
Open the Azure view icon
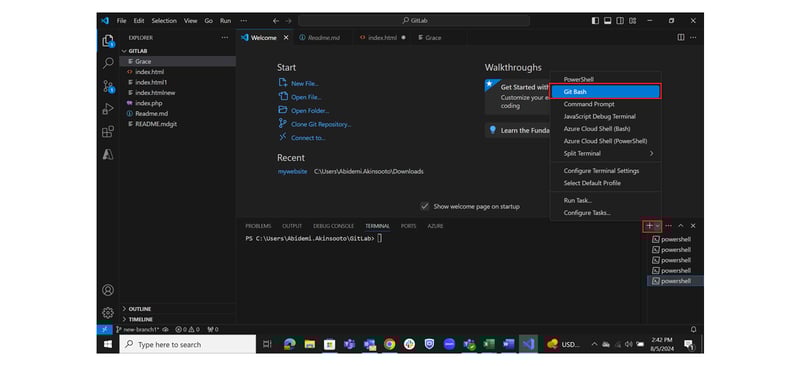(x=108, y=155)
